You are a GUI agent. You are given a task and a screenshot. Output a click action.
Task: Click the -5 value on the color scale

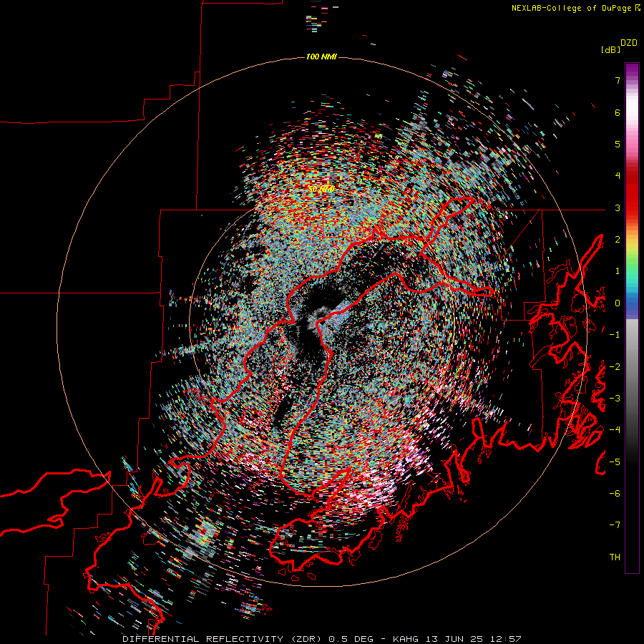point(615,462)
